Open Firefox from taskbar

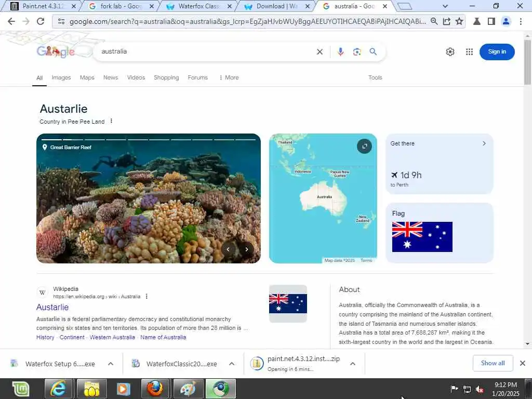point(155,389)
